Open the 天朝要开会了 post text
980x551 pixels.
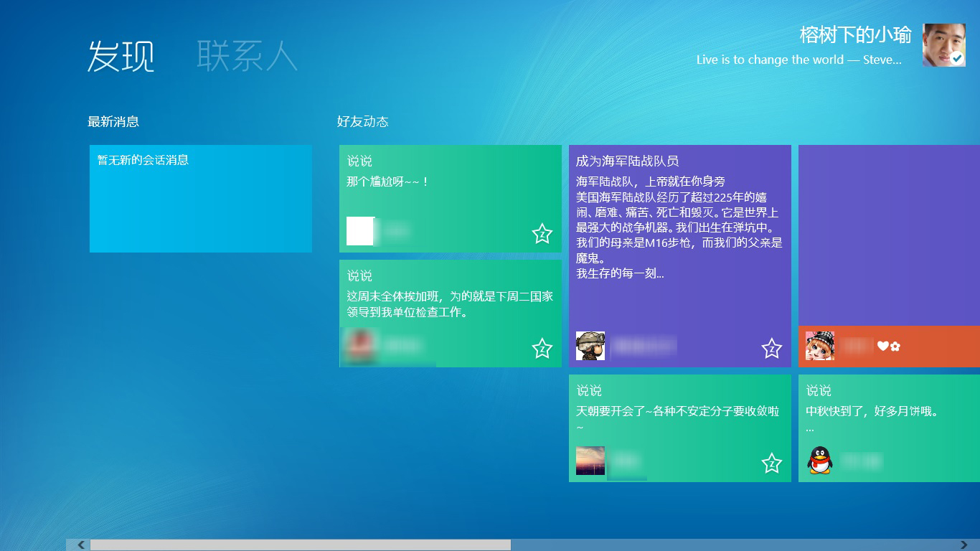678,419
